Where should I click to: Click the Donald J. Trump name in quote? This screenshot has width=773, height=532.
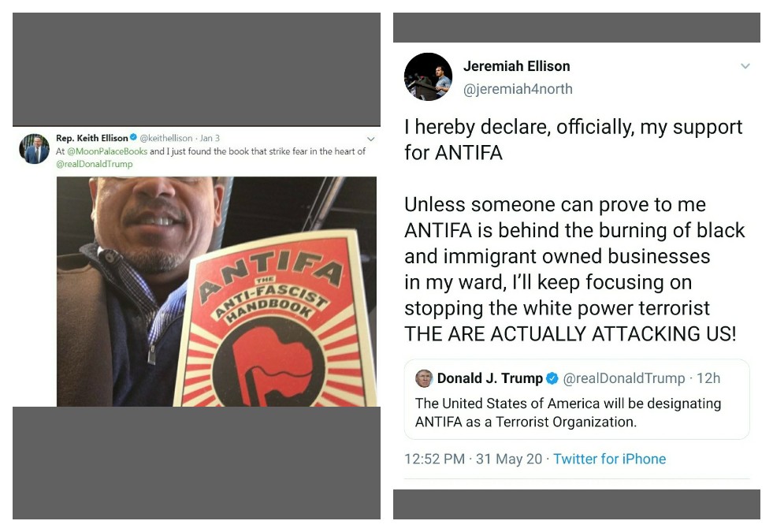click(489, 378)
